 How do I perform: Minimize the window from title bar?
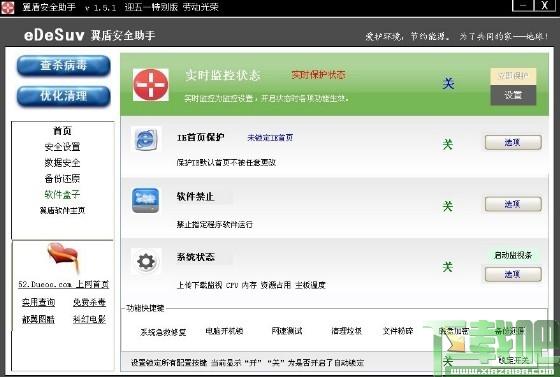(524, 6)
